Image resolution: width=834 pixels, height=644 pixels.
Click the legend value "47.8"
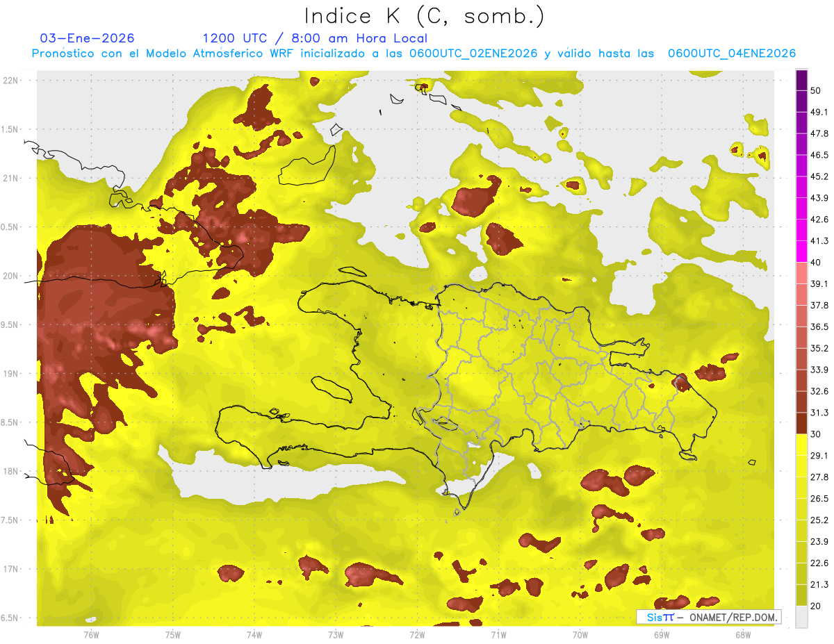tap(820, 134)
